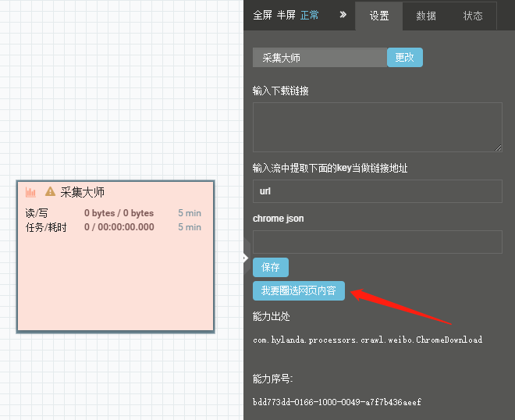Click the url key input field
The image size is (515, 420).
coord(378,191)
